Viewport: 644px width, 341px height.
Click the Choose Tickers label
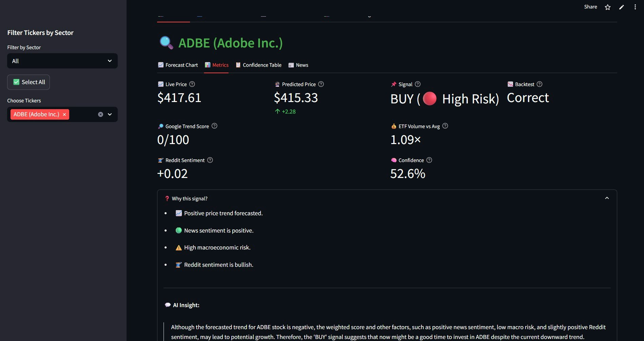[24, 101]
